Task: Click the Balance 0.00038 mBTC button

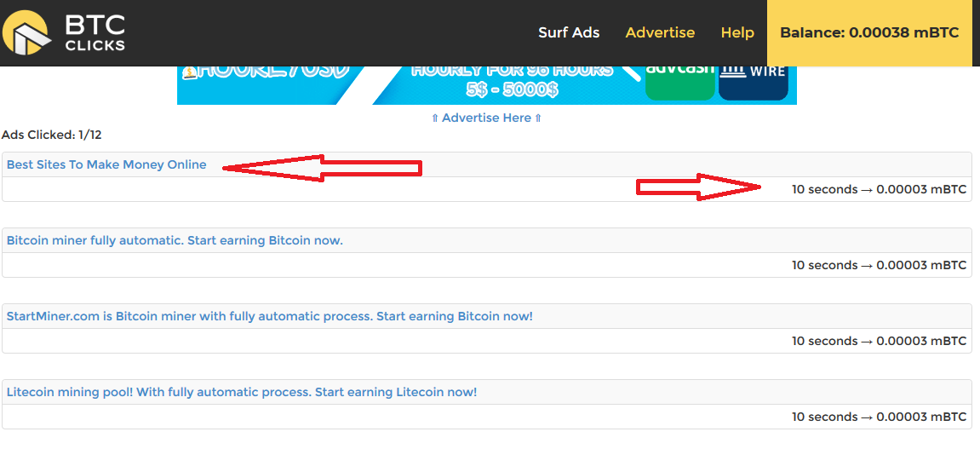Action: (869, 32)
